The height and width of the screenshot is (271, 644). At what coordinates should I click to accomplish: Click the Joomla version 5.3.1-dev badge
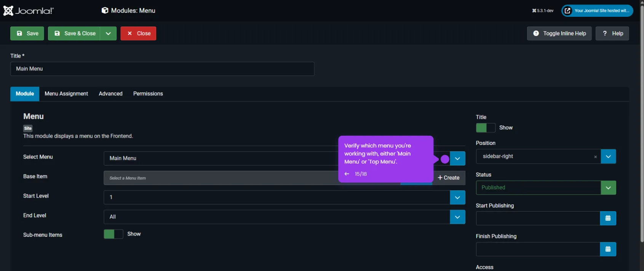coord(543,11)
